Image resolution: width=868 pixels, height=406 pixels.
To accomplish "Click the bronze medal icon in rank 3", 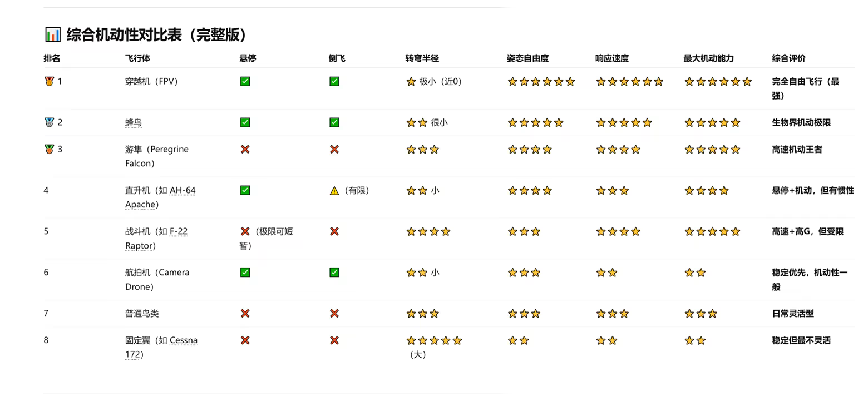I will pyautogui.click(x=49, y=149).
